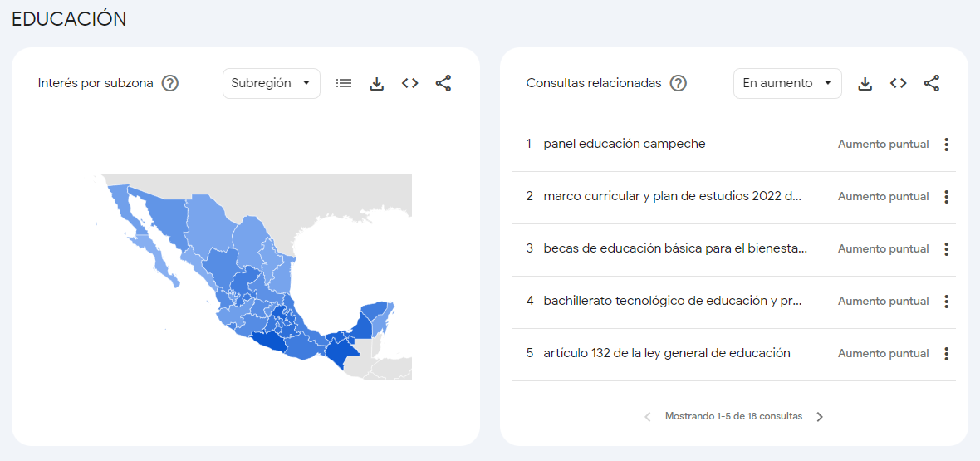The image size is (980, 461).
Task: Switch the map to list view
Action: (344, 83)
